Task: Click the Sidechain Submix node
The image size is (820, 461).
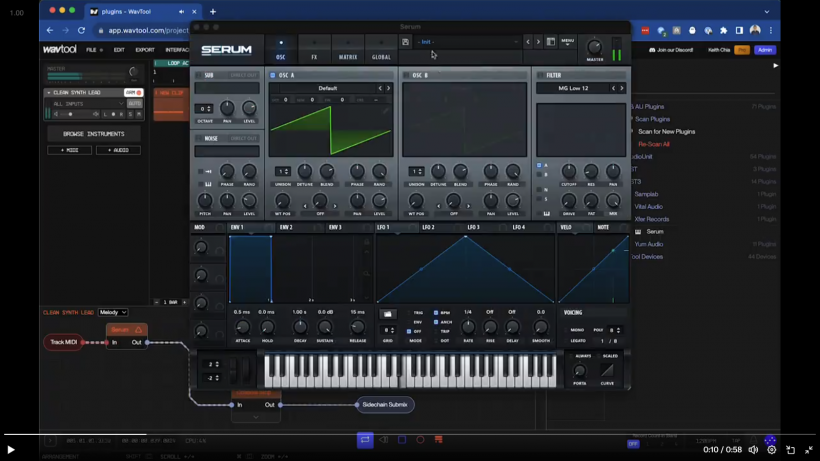Action: tap(385, 405)
